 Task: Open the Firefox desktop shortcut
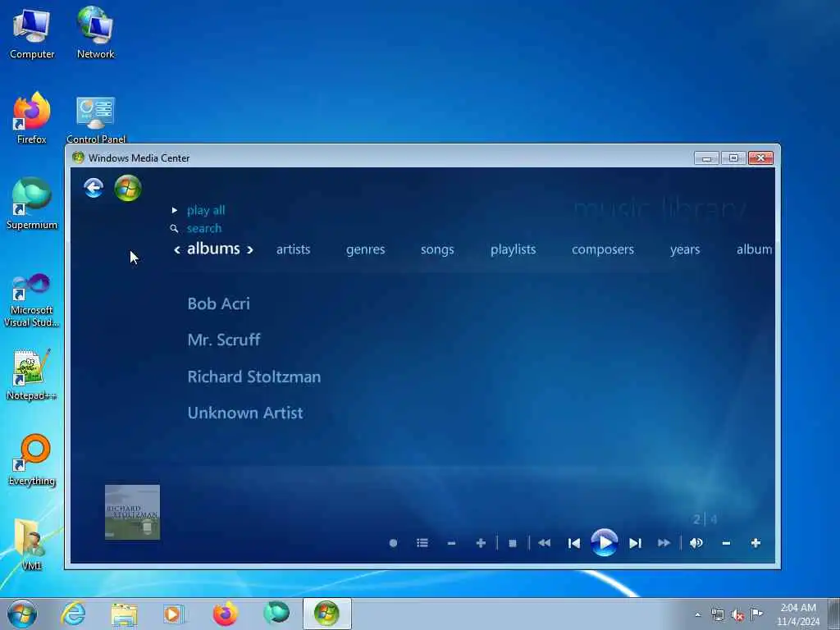click(x=32, y=118)
